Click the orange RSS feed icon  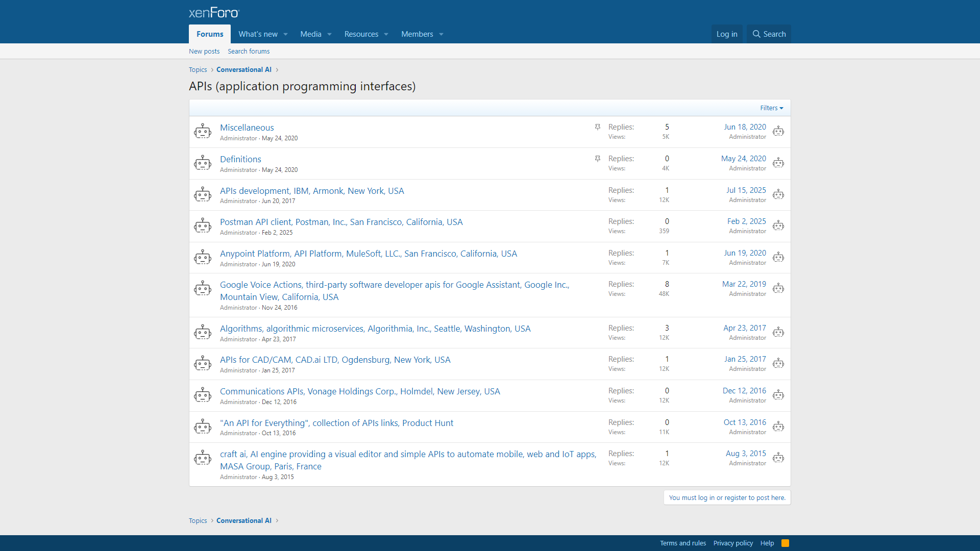(x=785, y=543)
